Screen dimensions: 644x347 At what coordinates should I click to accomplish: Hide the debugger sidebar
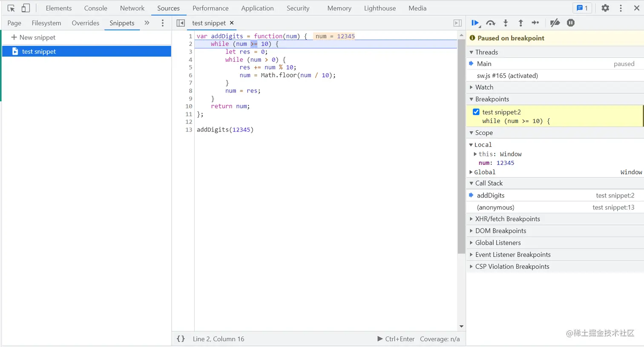pos(457,23)
